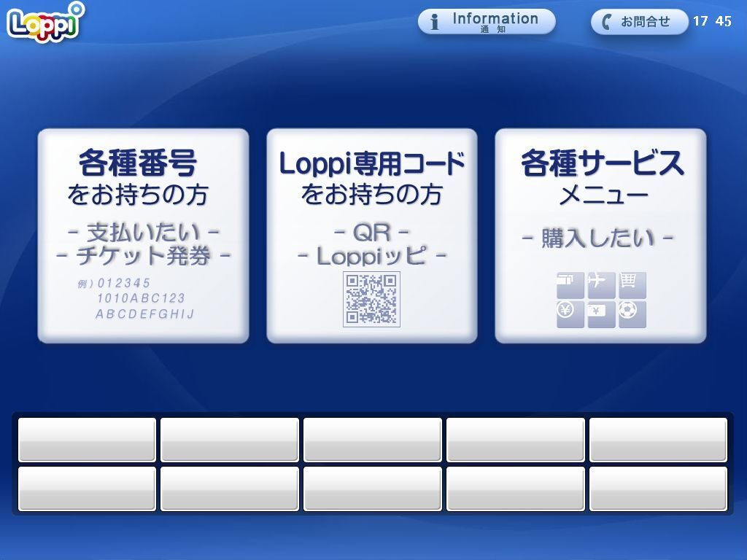Click the Loppiッピ text
The width and height of the screenshot is (747, 560).
click(x=371, y=256)
